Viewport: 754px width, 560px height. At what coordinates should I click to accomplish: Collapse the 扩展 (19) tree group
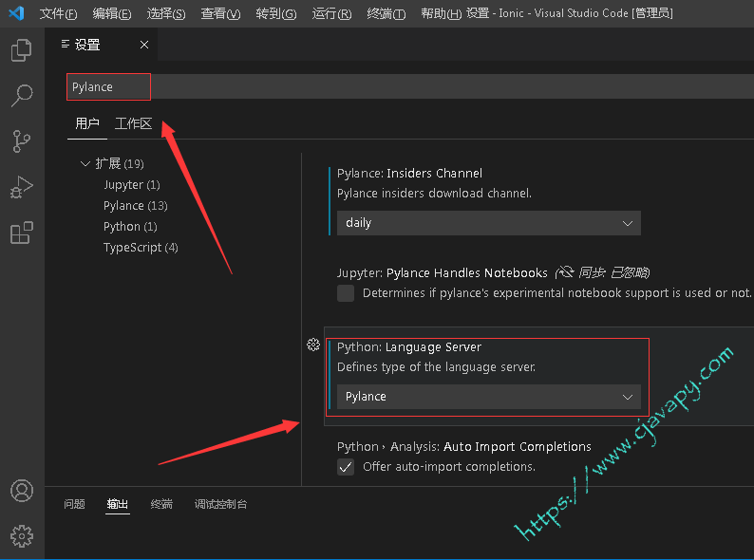pyautogui.click(x=85, y=164)
